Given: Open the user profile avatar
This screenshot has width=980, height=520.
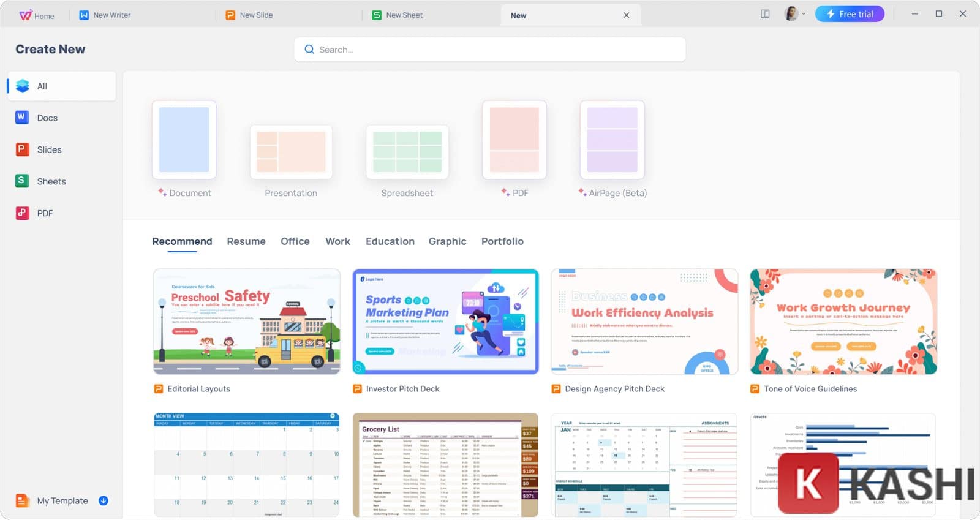Looking at the screenshot, I should (791, 13).
